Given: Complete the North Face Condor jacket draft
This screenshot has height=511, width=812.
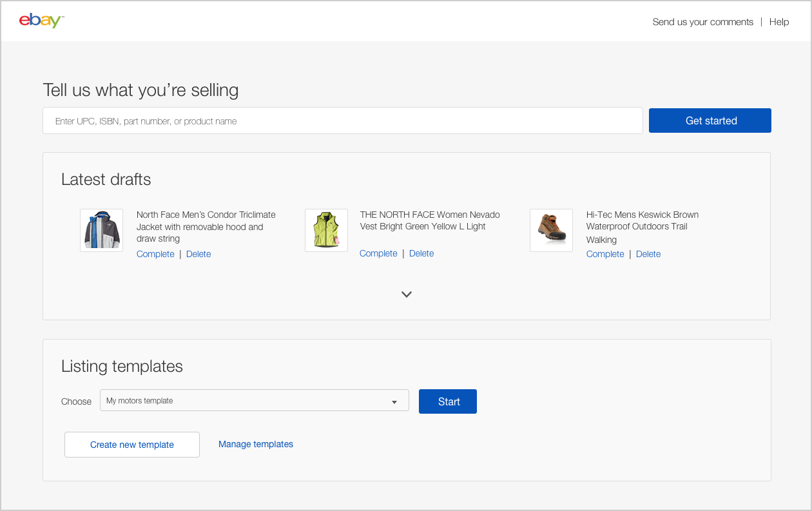Looking at the screenshot, I should point(155,254).
